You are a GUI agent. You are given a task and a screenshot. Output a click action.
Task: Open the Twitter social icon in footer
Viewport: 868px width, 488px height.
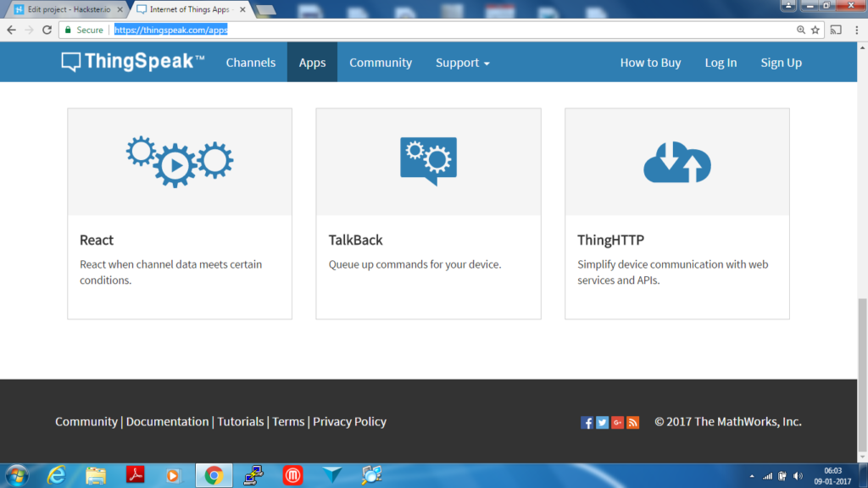[x=603, y=422]
